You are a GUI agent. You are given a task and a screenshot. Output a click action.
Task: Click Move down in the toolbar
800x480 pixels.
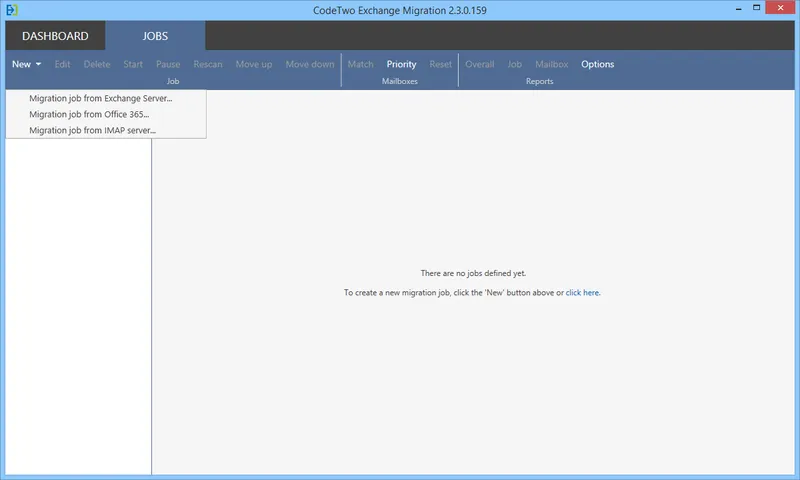pyautogui.click(x=310, y=64)
